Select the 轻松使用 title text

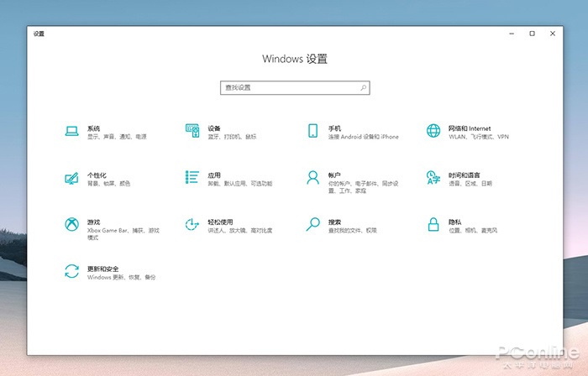220,222
